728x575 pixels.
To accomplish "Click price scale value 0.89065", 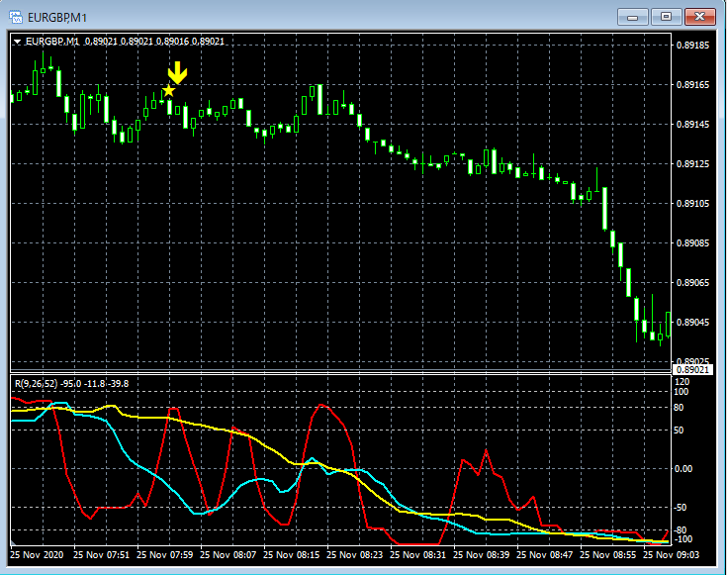I will 692,282.
